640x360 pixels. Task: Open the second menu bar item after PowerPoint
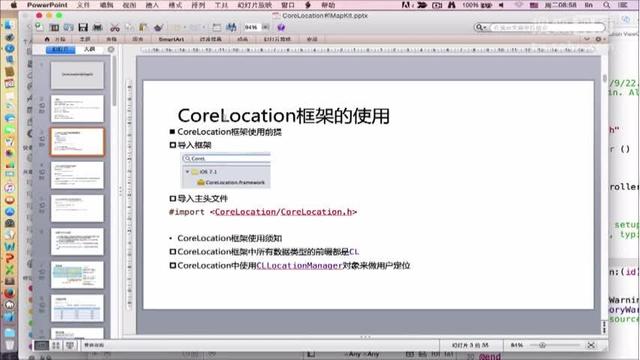pos(106,5)
